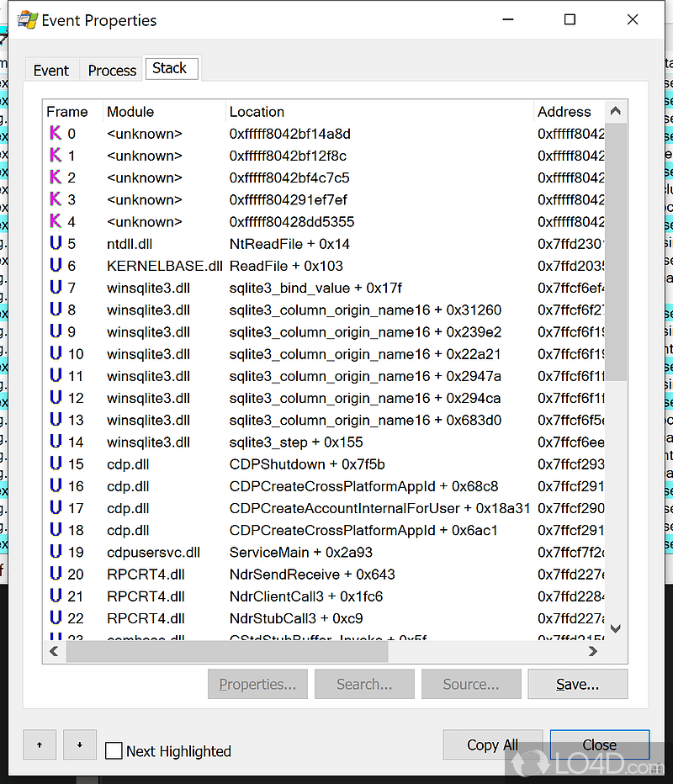
Task: Click the vertical scrollbar thumb
Action: [x=616, y=252]
